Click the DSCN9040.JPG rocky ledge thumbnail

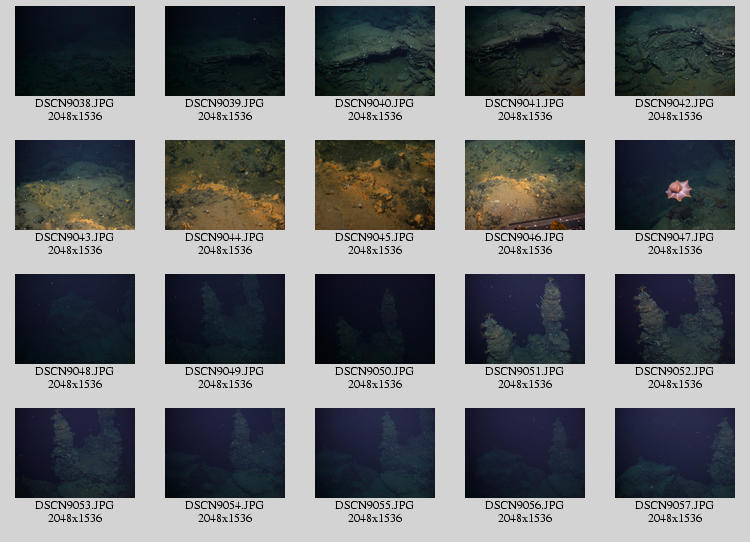click(x=375, y=51)
